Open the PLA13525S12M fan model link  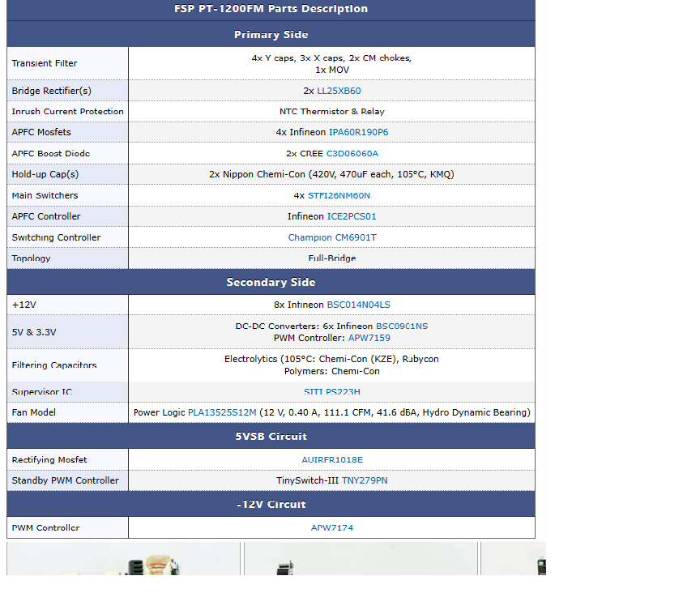click(222, 412)
